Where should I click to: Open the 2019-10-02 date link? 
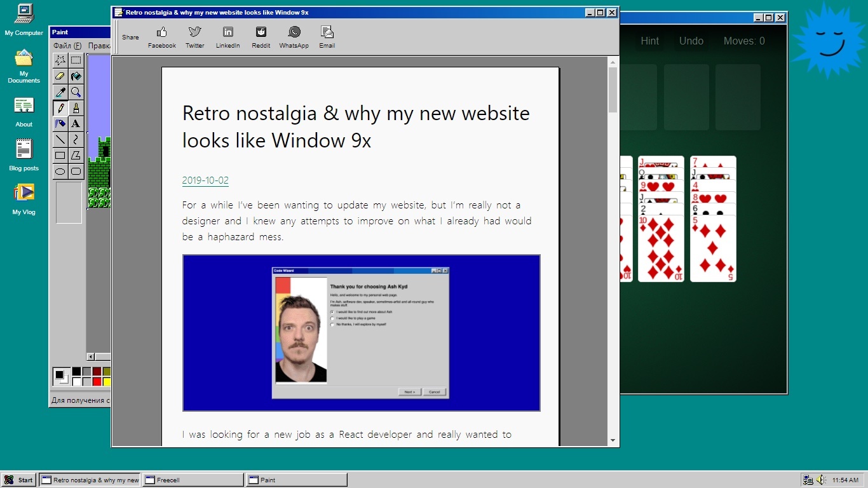pyautogui.click(x=205, y=180)
